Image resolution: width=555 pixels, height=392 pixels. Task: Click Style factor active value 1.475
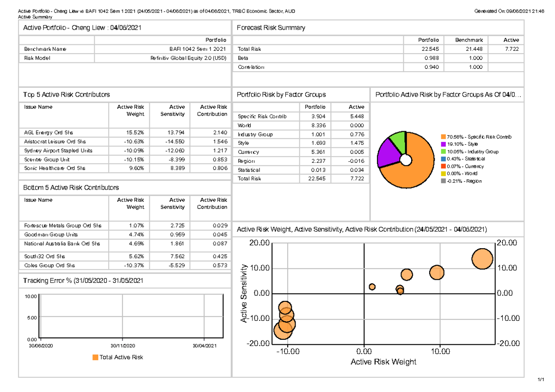[x=357, y=143]
